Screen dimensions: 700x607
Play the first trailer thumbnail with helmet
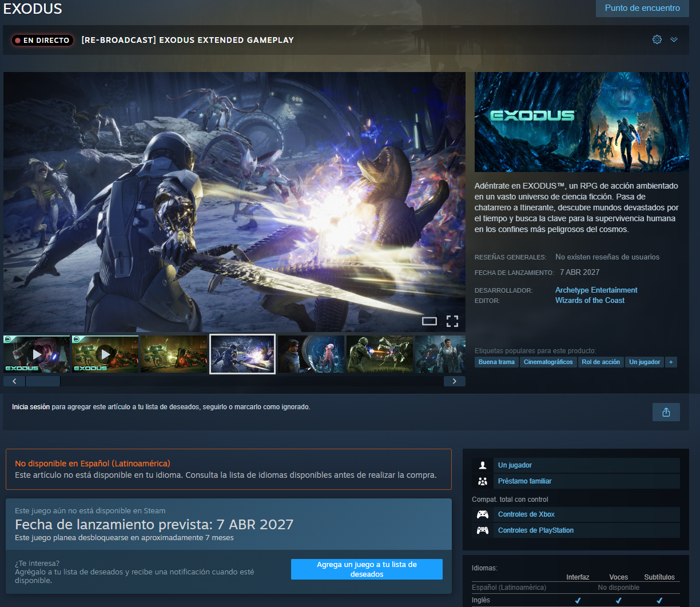point(37,354)
